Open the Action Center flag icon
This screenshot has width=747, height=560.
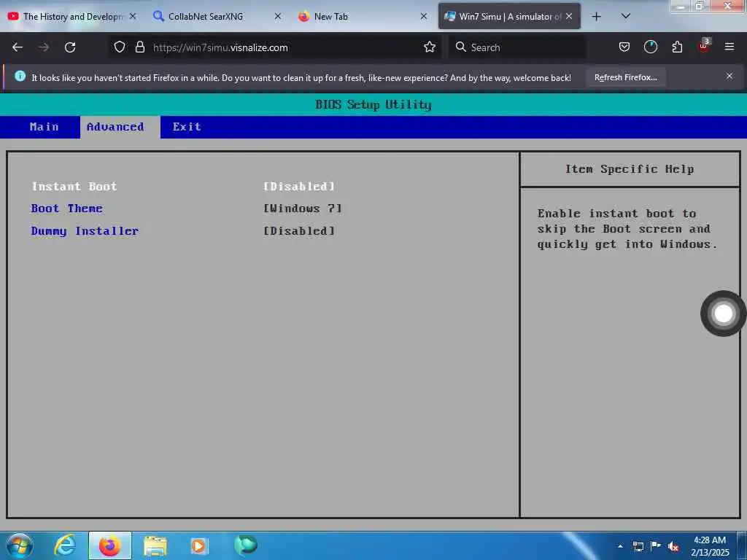656,545
